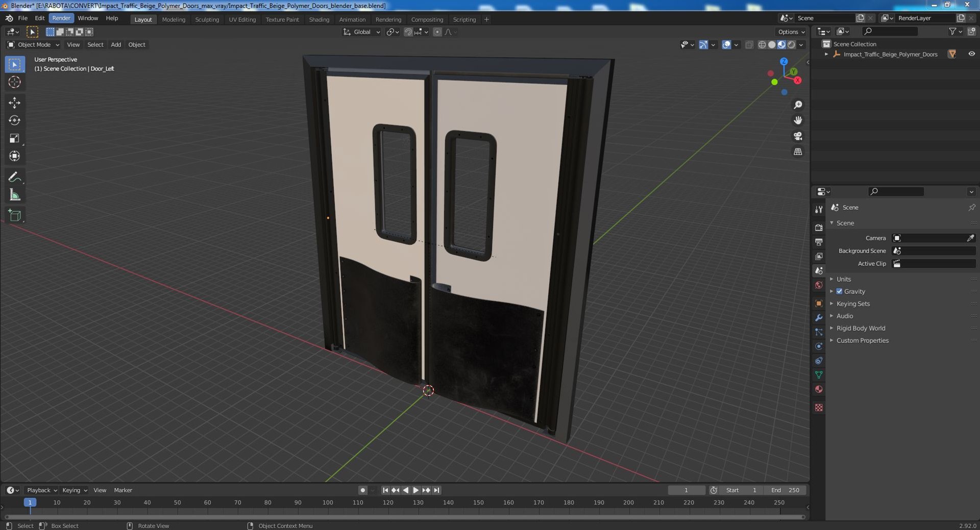The height and width of the screenshot is (530, 980).
Task: Open the Options dropdown
Action: [x=791, y=32]
